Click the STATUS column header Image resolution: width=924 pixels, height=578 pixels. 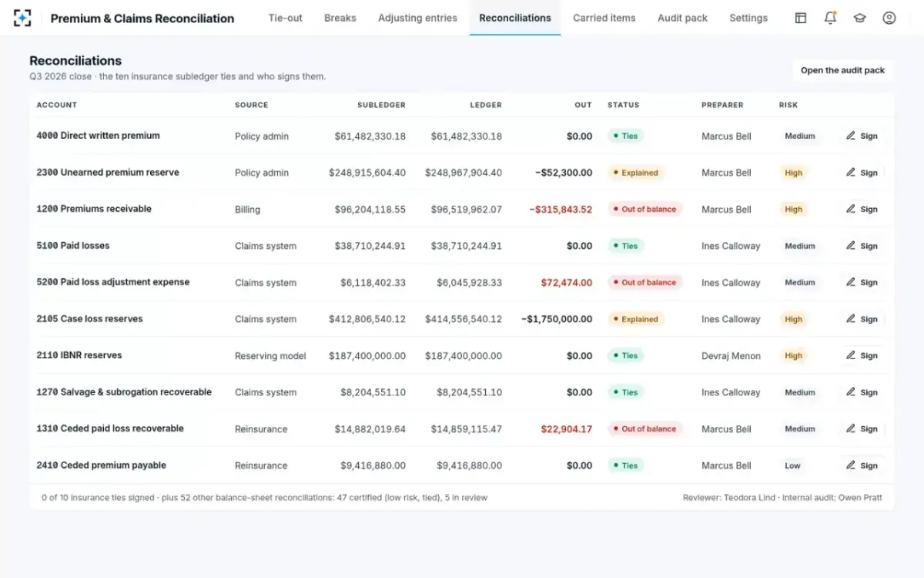pyautogui.click(x=623, y=105)
